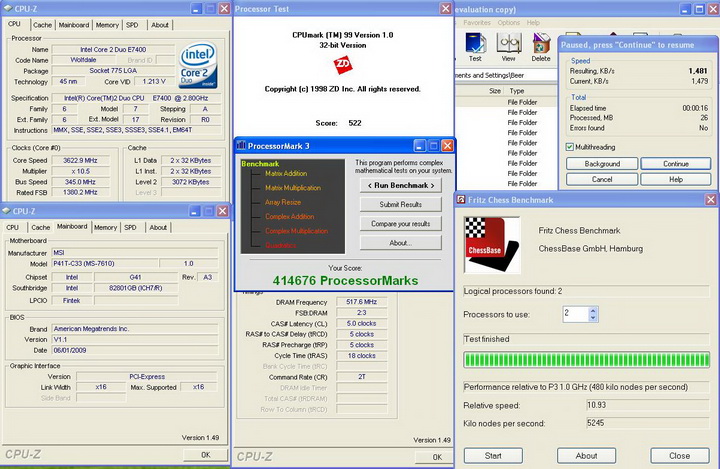Click the ProcessorMark 3 title bar icon
This screenshot has height=469, width=720.
[x=241, y=146]
